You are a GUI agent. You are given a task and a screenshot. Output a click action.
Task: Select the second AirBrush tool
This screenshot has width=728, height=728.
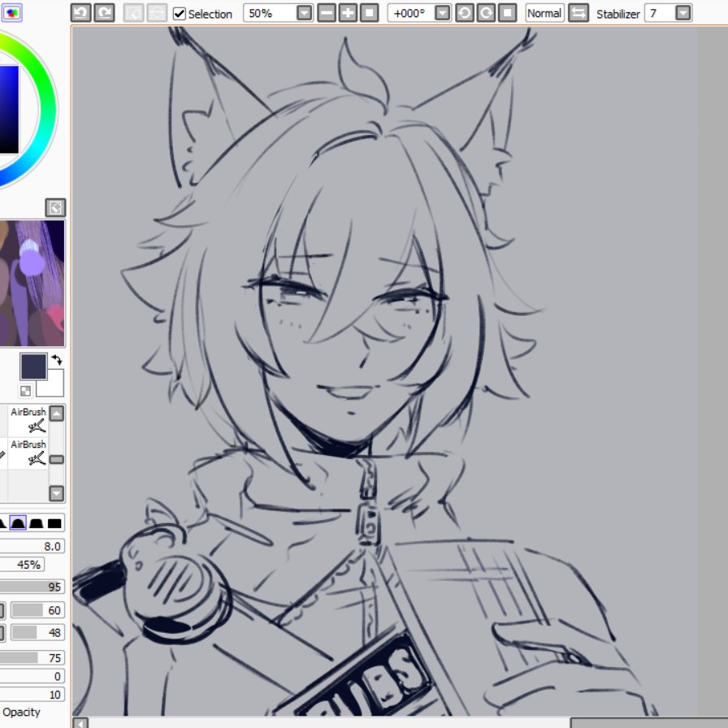click(28, 451)
